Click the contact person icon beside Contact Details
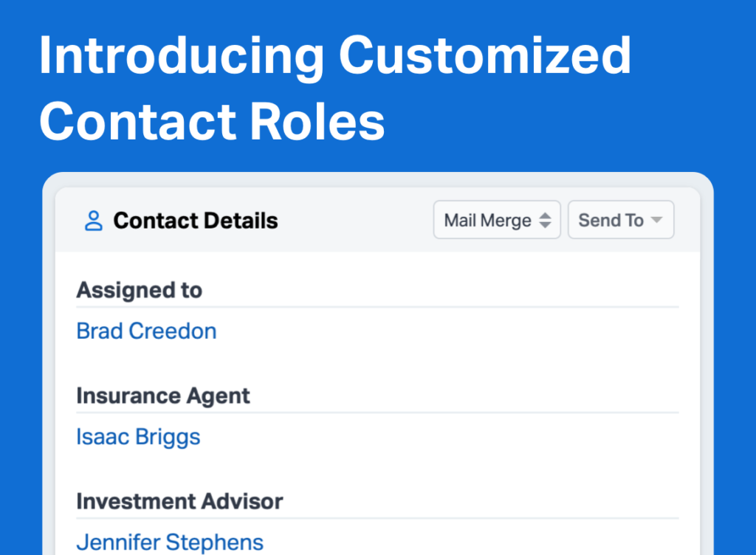Screen dimensions: 756x555 coord(93,219)
